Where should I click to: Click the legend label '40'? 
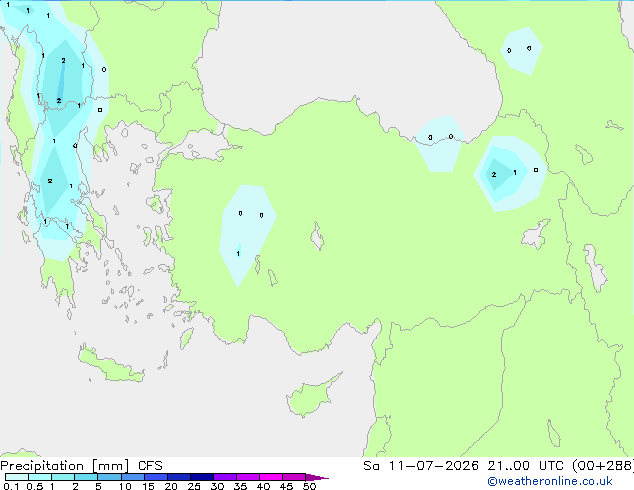(263, 486)
